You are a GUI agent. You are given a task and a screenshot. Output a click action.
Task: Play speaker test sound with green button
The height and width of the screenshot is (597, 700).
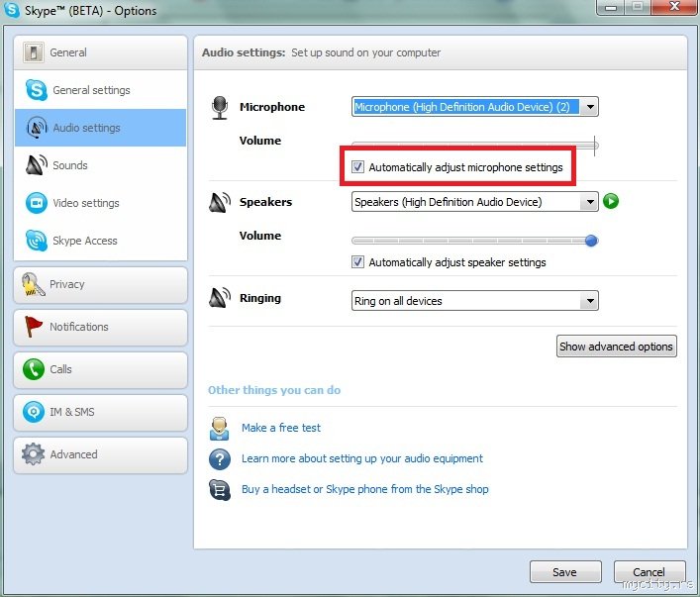click(x=611, y=201)
